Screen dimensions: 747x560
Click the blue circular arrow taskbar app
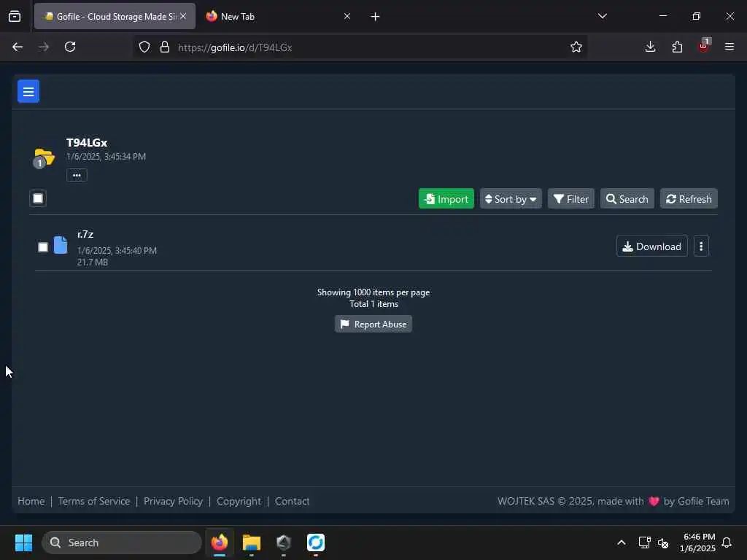[x=315, y=542]
